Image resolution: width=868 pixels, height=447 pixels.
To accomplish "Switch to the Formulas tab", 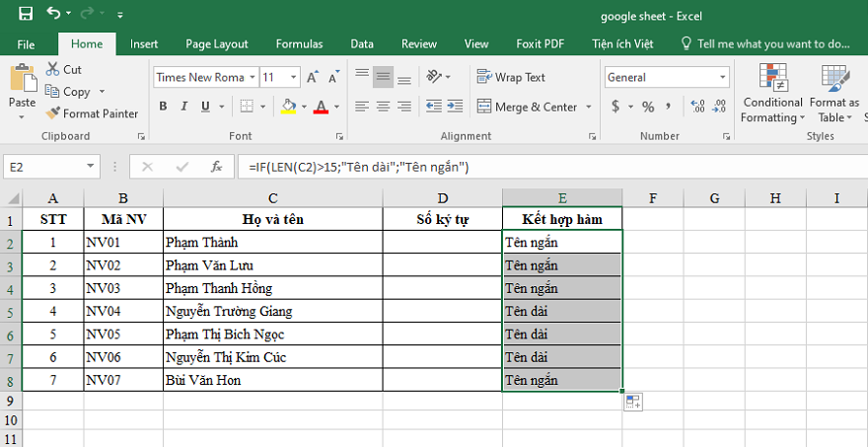I will (300, 44).
